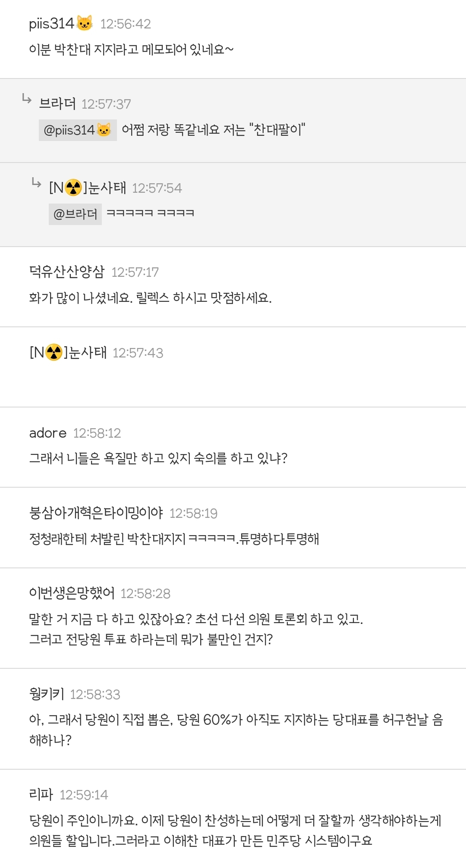Click the reply arrow icon before 브라더
The width and height of the screenshot is (466, 868).
pyautogui.click(x=27, y=100)
